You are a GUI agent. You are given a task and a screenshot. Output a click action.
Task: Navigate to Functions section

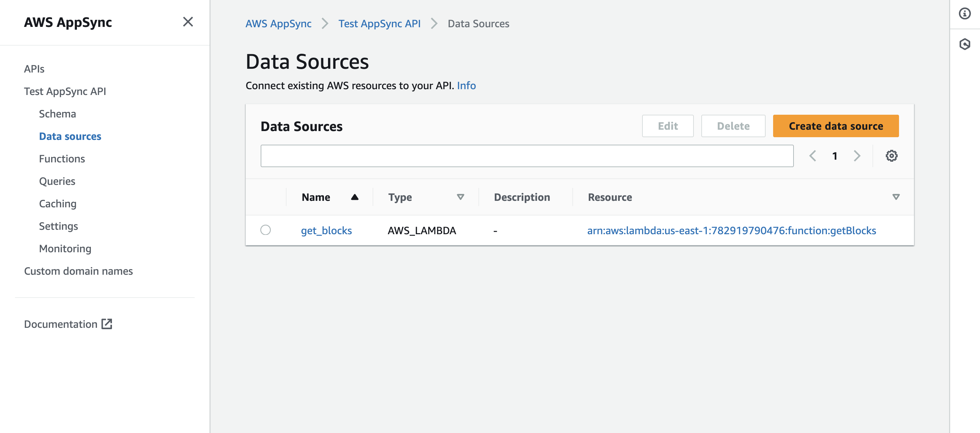pos(62,159)
